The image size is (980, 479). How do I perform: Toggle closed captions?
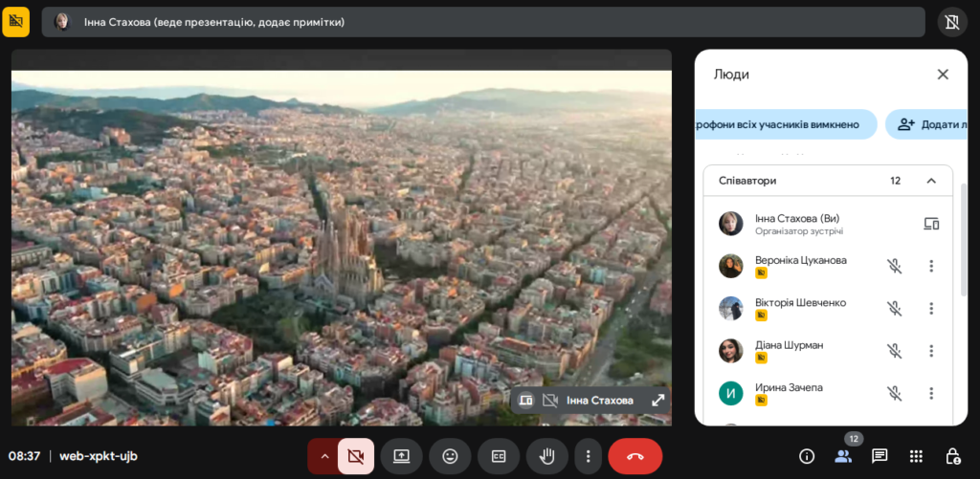pos(499,456)
